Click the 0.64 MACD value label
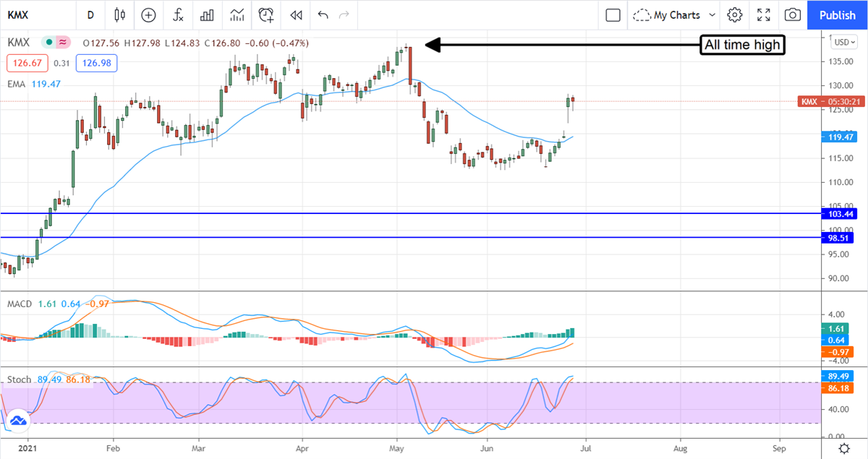This screenshot has width=868, height=459. tap(836, 340)
